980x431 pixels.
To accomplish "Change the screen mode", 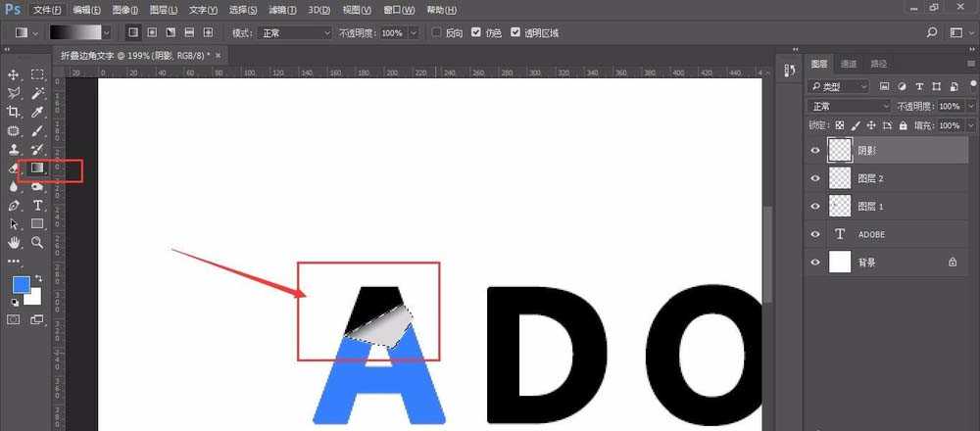I will pos(37,319).
